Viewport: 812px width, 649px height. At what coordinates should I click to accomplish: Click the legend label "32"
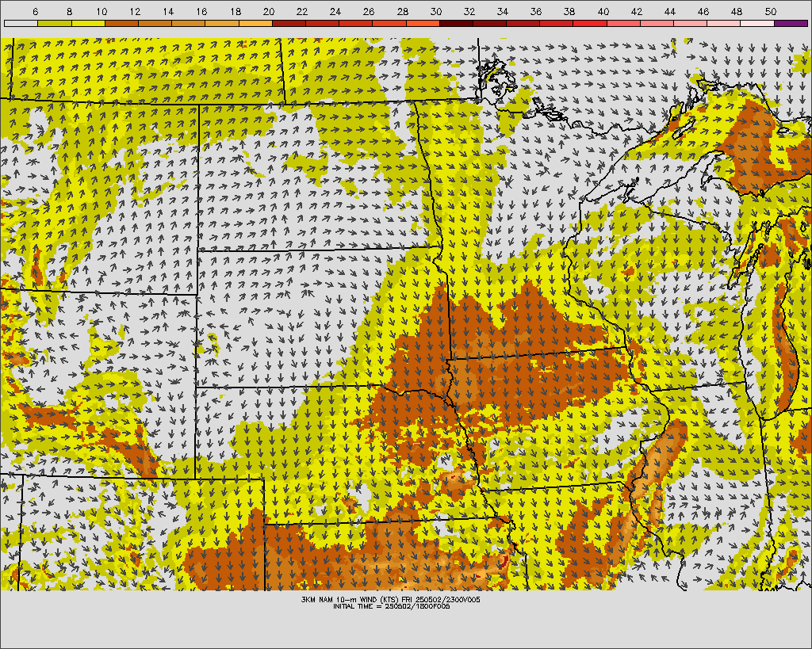pyautogui.click(x=469, y=11)
